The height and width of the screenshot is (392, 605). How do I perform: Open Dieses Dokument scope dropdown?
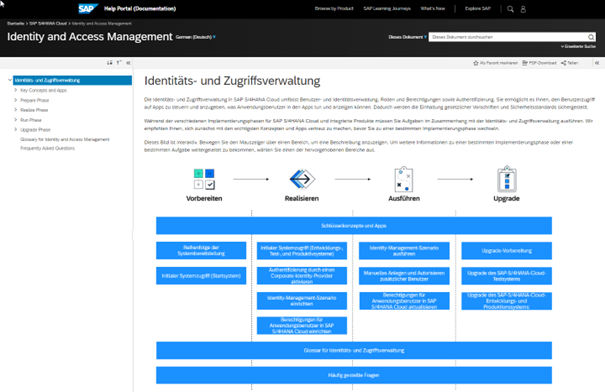coord(407,37)
